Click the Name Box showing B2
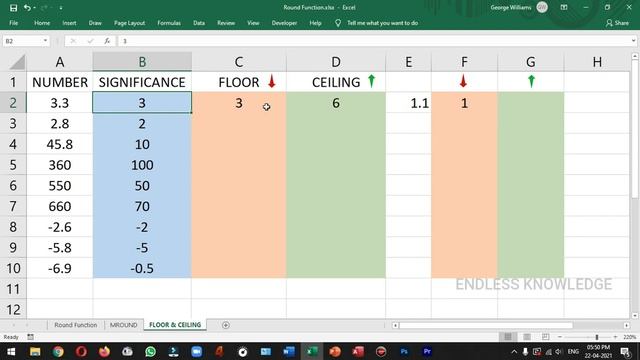The height and width of the screenshot is (360, 640). tap(22, 41)
